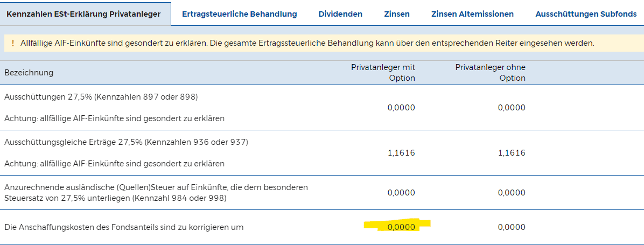Click Privatanleger ohne Option column header
Viewport: 644px width, 245px height.
(x=491, y=73)
